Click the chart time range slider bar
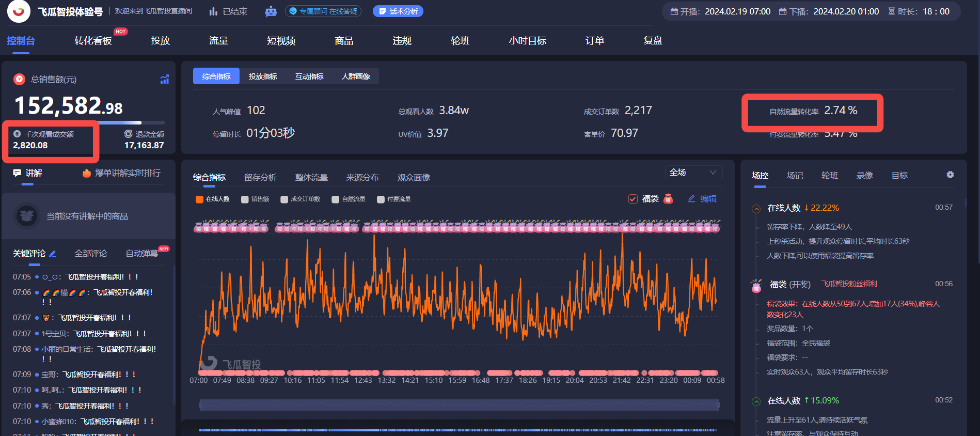Image resolution: width=980 pixels, height=436 pixels. [x=459, y=405]
